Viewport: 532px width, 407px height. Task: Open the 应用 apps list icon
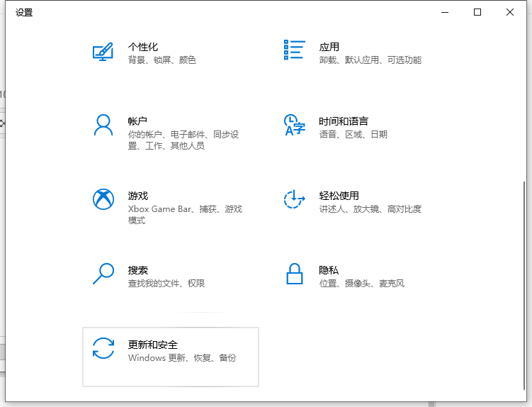(294, 50)
